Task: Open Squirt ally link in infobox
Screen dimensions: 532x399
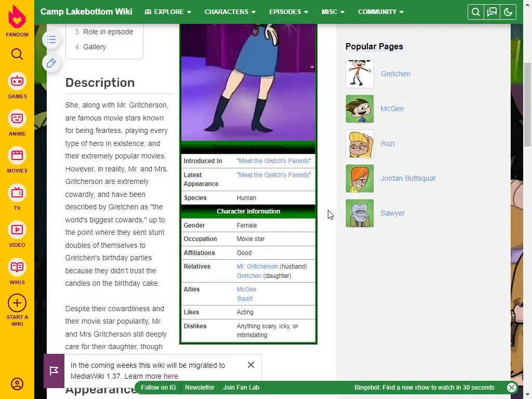Action: click(244, 299)
